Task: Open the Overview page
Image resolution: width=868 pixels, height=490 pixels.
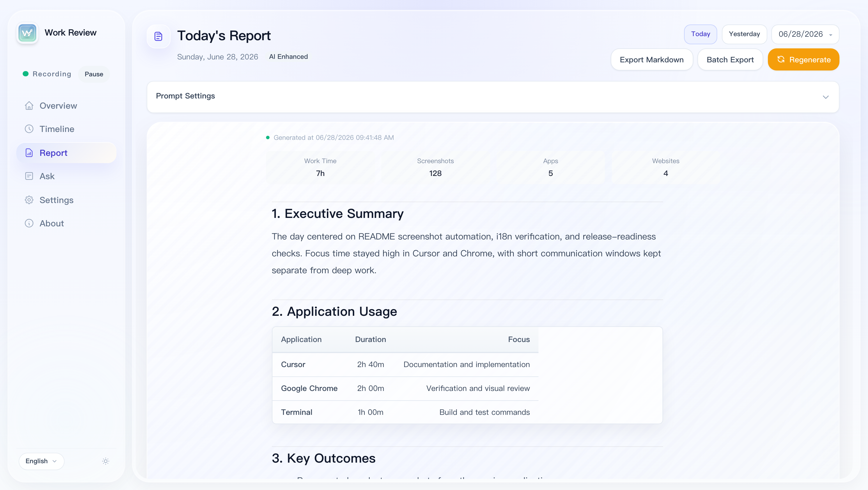Action: click(x=66, y=105)
